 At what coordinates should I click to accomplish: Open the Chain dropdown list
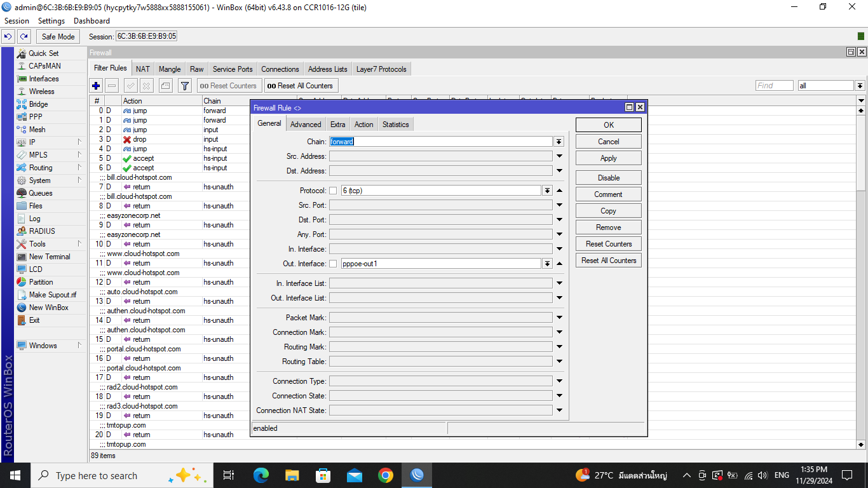click(x=559, y=142)
